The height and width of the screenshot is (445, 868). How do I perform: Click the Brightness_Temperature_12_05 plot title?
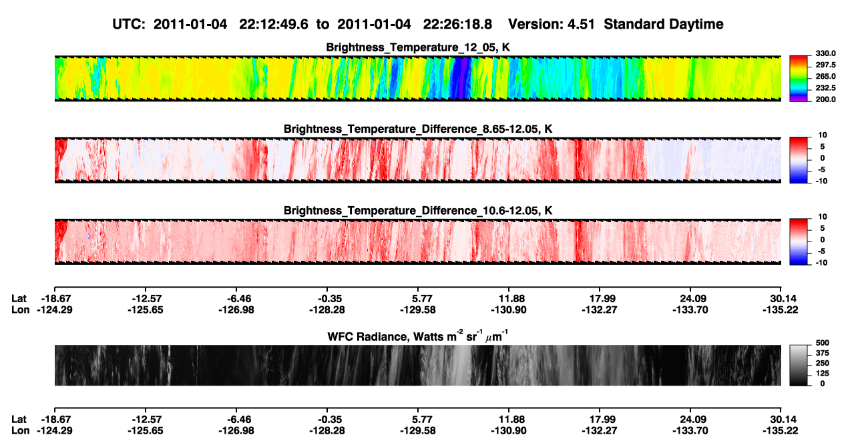418,47
